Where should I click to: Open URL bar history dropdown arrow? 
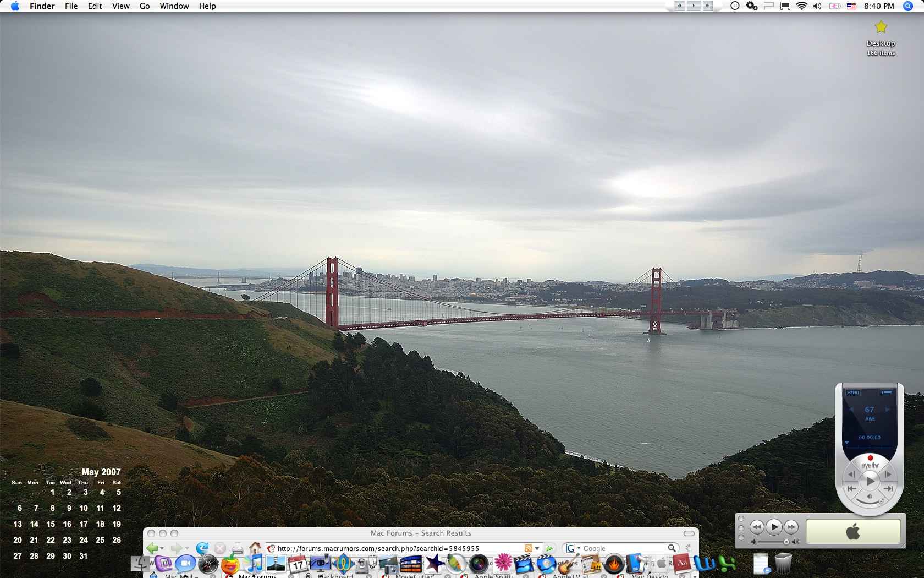537,549
